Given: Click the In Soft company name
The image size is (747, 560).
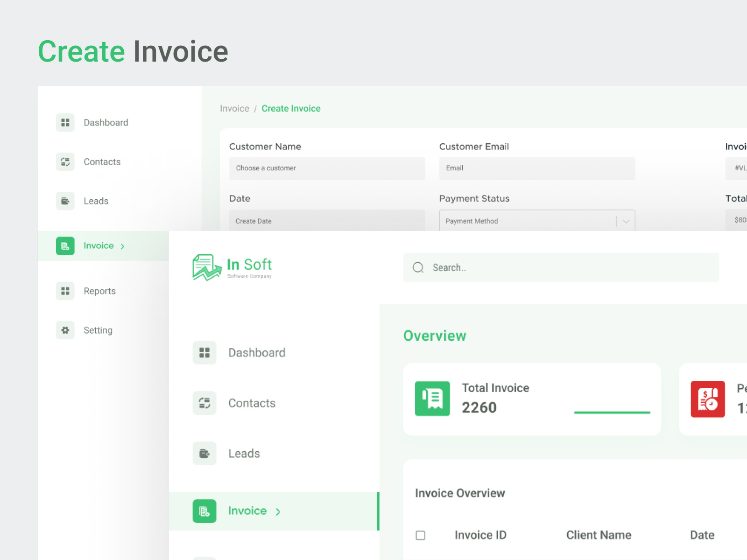Looking at the screenshot, I should coord(249,265).
